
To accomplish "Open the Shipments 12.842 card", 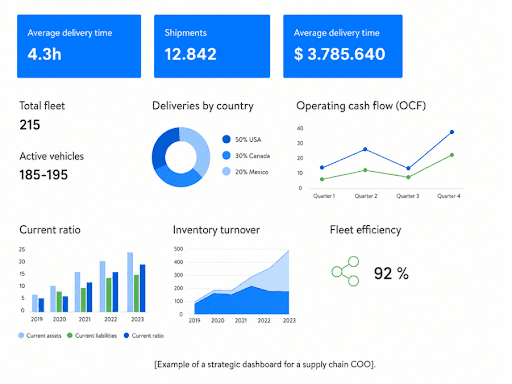I will tap(212, 46).
